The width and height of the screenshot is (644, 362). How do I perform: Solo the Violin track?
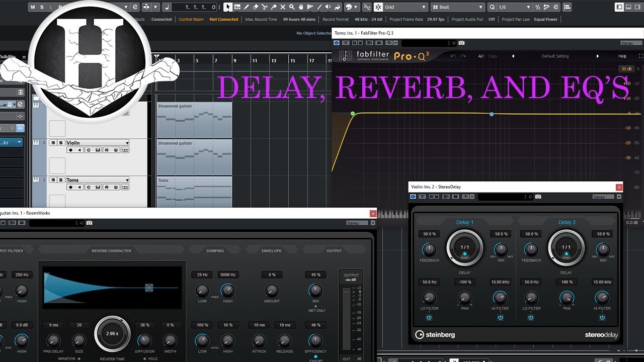61,143
